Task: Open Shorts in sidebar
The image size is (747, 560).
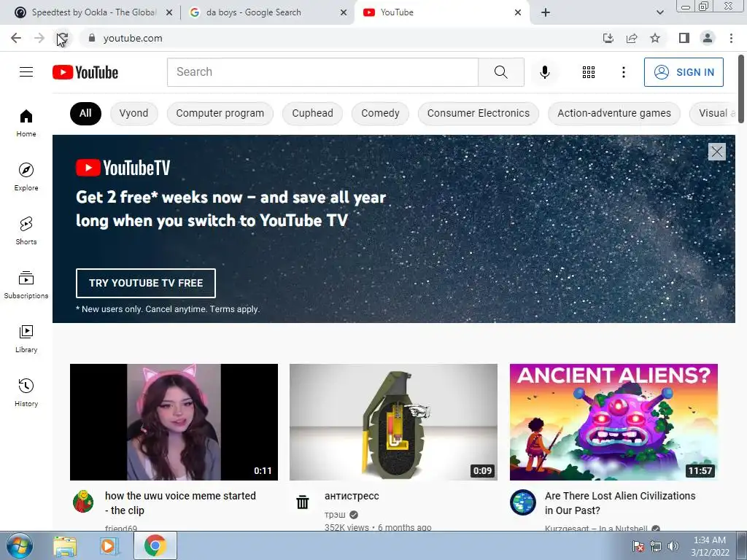Action: [x=26, y=230]
